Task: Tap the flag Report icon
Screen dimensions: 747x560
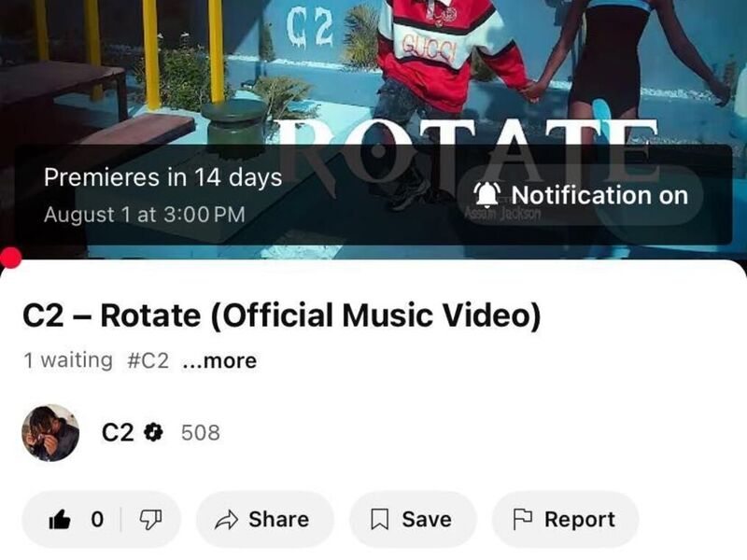Action: pyautogui.click(x=522, y=519)
